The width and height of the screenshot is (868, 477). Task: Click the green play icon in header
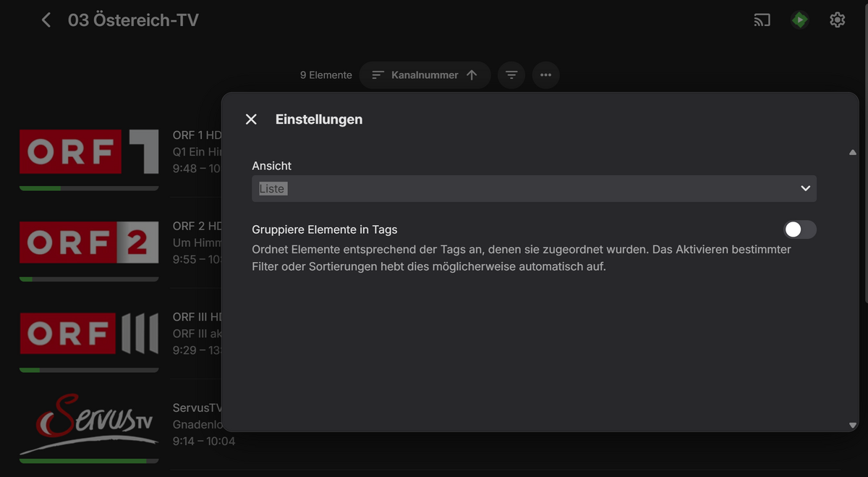coord(799,20)
